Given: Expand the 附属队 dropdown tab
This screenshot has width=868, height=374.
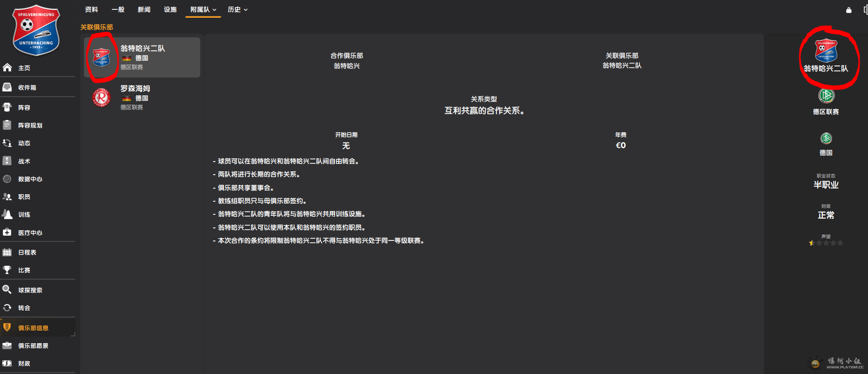Looking at the screenshot, I should pos(203,10).
